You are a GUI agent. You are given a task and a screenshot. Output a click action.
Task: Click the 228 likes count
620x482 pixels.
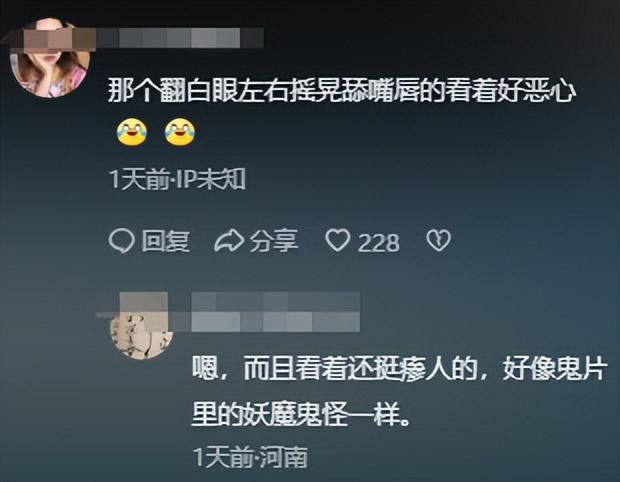coord(378,242)
